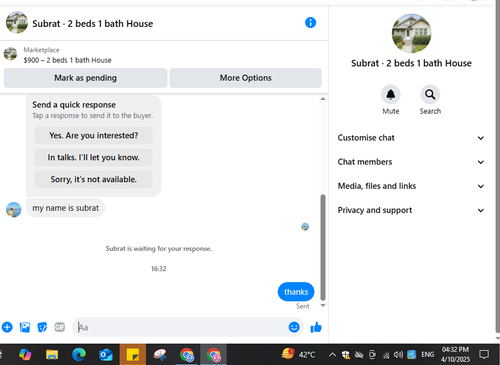Screen dimensions: 500x365
Task: Open conversation information icon
Action: [x=310, y=23]
